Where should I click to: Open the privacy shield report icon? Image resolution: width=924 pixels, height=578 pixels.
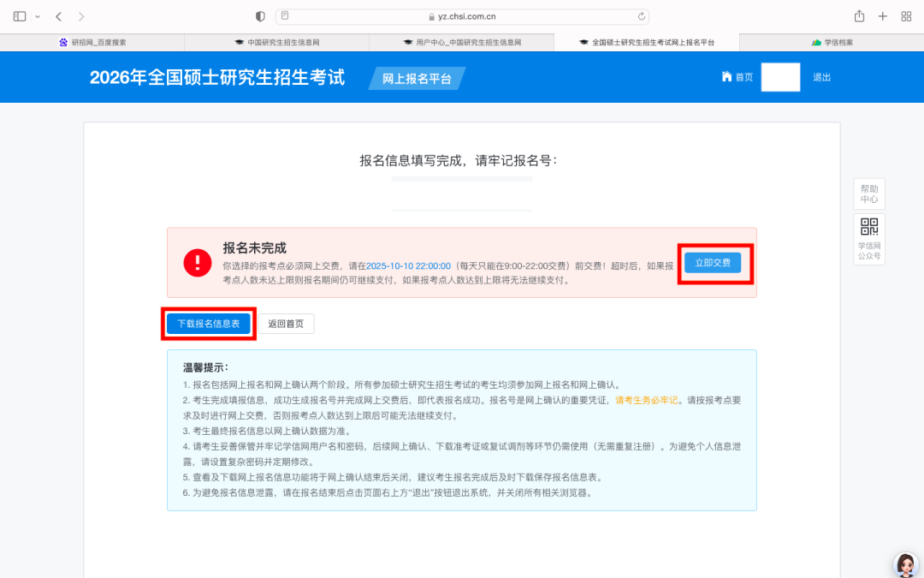261,16
